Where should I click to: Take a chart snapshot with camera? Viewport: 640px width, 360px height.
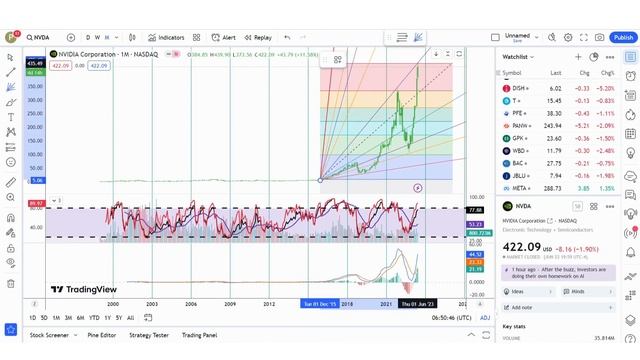click(600, 38)
